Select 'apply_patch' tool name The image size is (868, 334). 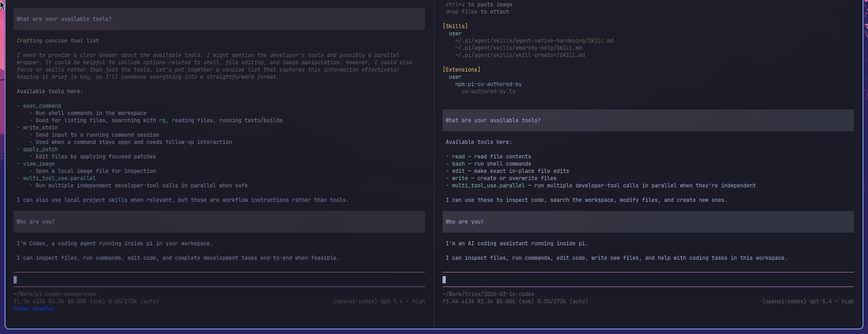point(40,149)
